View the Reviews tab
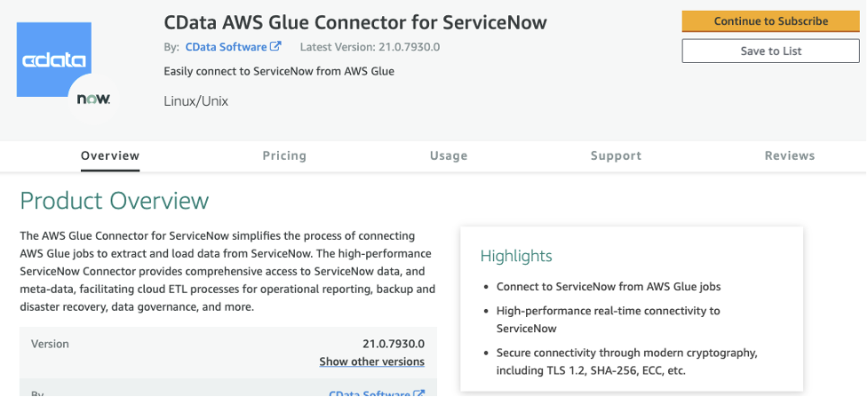Viewport: 868px width, 397px height. (x=789, y=155)
